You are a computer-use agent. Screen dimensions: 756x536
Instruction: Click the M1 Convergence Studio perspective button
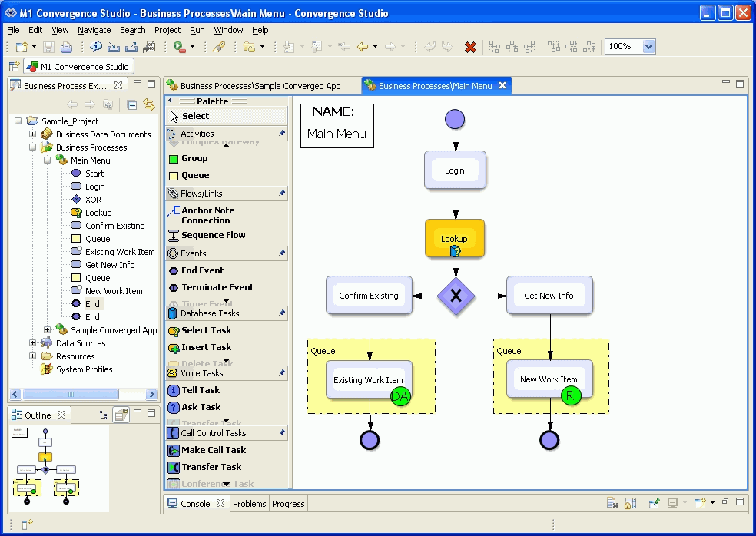coord(78,67)
